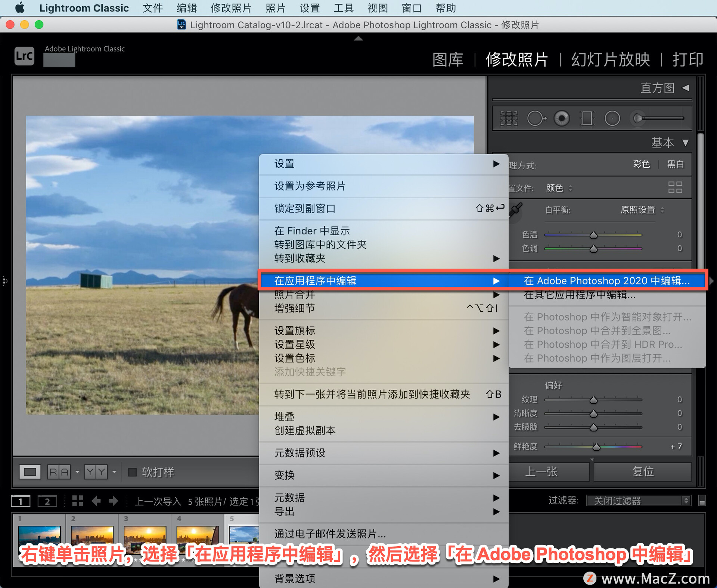Adjust the 色调 tint slider
This screenshot has width=717, height=588.
tap(593, 249)
